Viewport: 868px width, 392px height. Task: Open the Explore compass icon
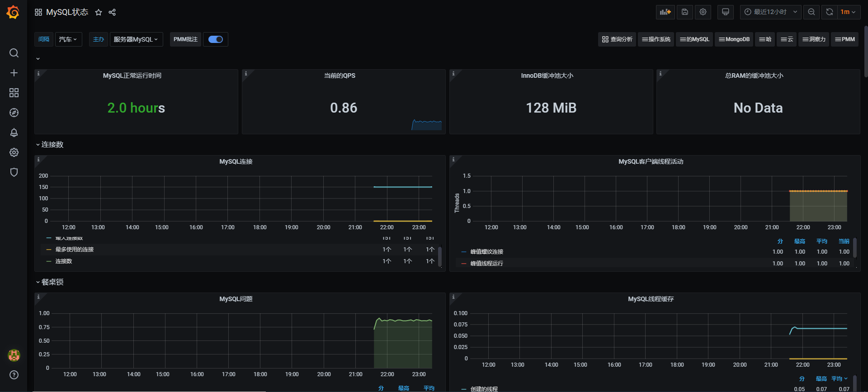coord(14,113)
